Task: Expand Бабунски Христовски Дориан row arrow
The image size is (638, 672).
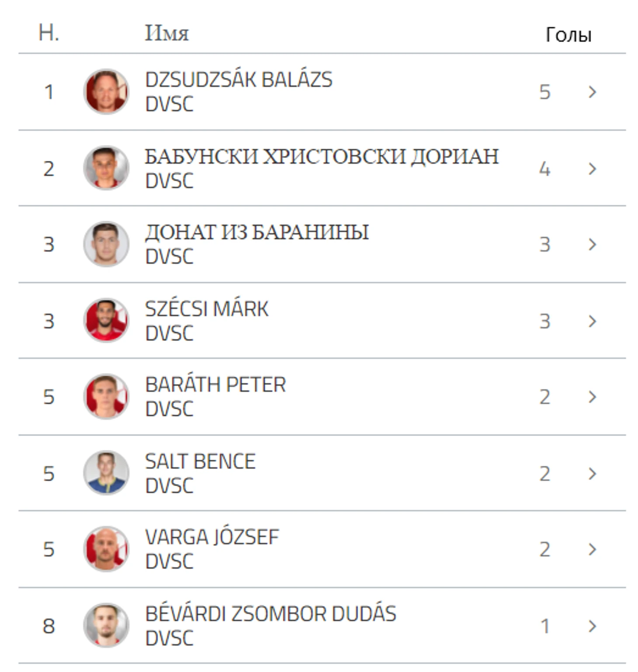Action: pyautogui.click(x=592, y=169)
